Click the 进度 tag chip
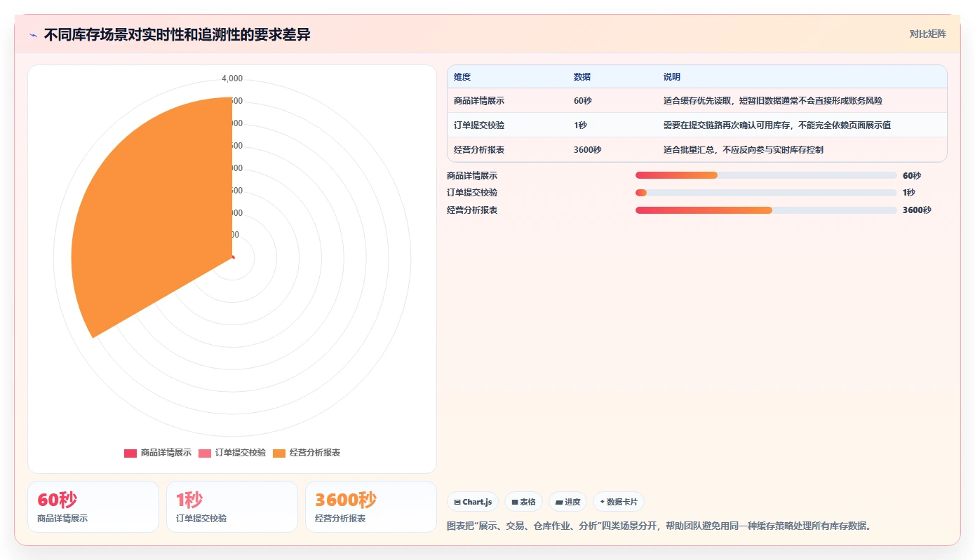The width and height of the screenshot is (975, 560). pyautogui.click(x=567, y=502)
